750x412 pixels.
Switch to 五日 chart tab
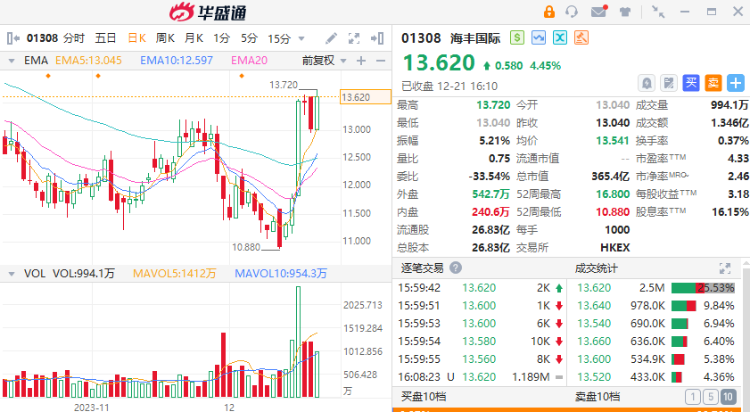click(x=105, y=38)
